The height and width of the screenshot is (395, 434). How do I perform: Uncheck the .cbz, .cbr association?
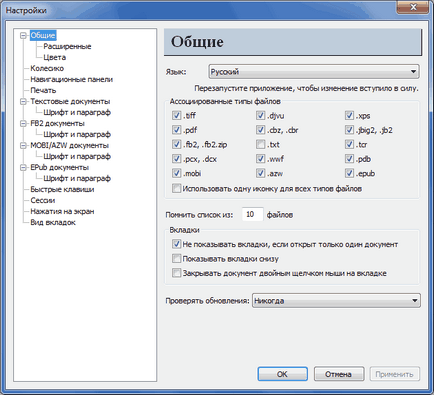coord(260,130)
